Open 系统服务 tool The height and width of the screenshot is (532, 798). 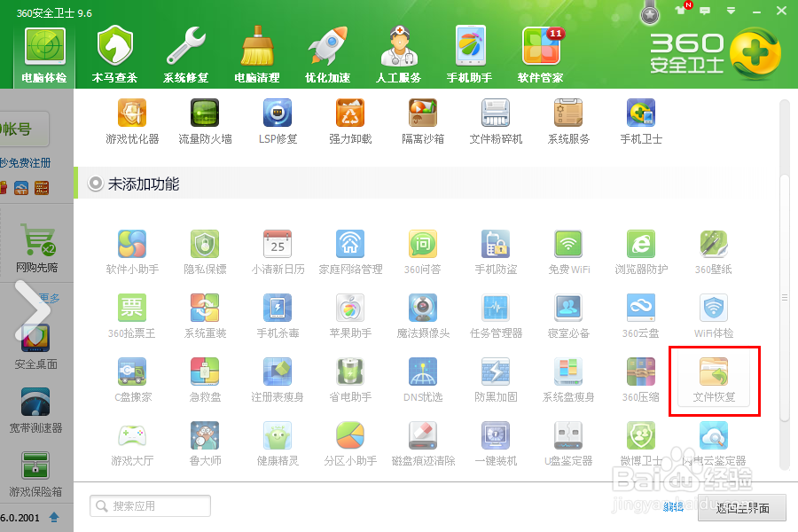[568, 121]
